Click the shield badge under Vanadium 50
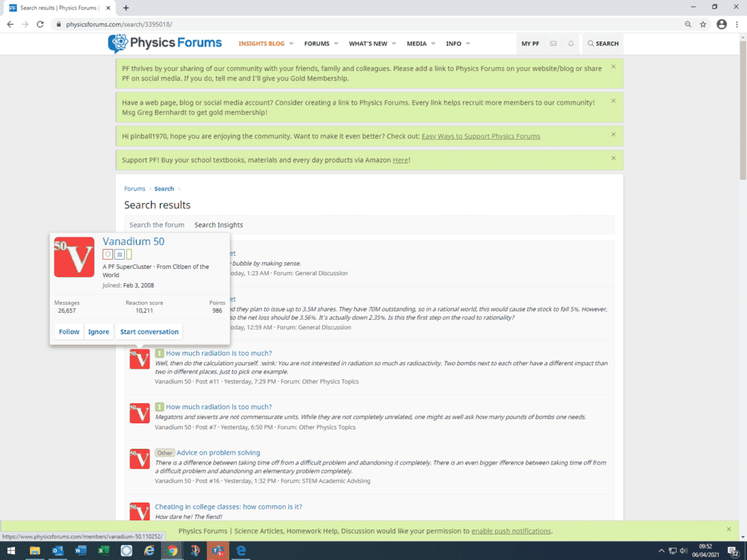 coord(108,255)
